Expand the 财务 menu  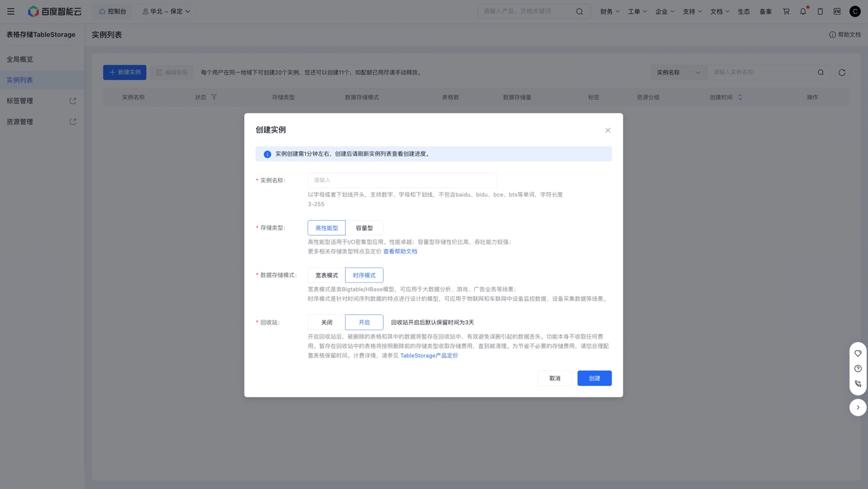click(609, 11)
